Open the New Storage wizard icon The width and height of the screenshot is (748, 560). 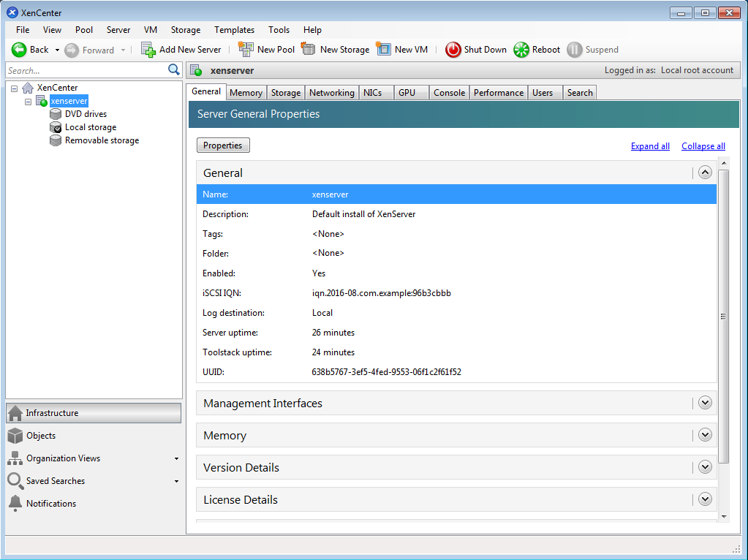pos(309,50)
